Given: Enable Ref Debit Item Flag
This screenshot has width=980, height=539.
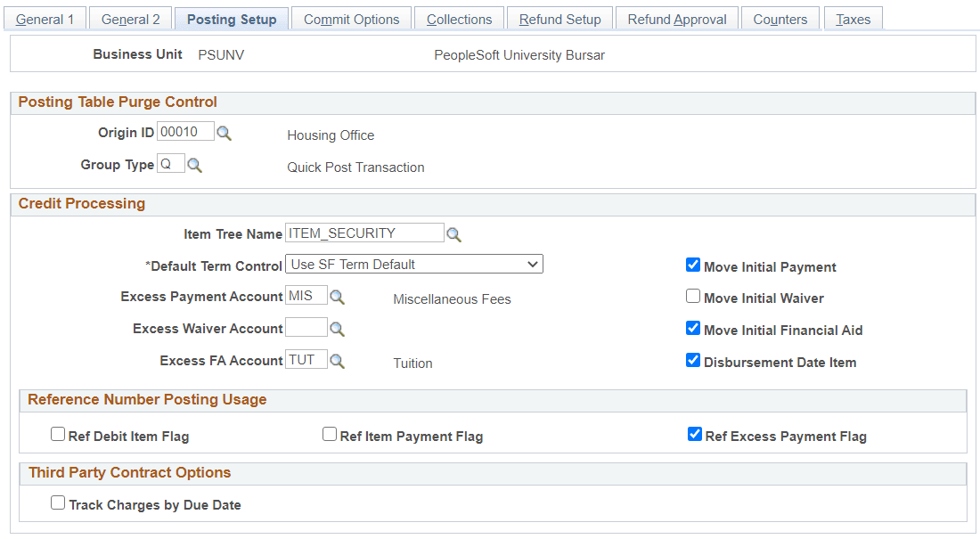Looking at the screenshot, I should (x=58, y=434).
